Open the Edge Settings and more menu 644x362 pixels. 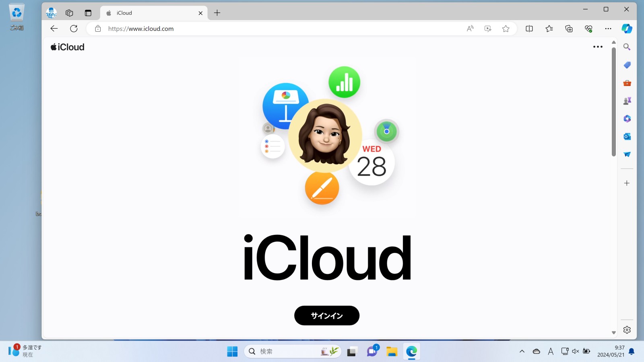[608, 29]
